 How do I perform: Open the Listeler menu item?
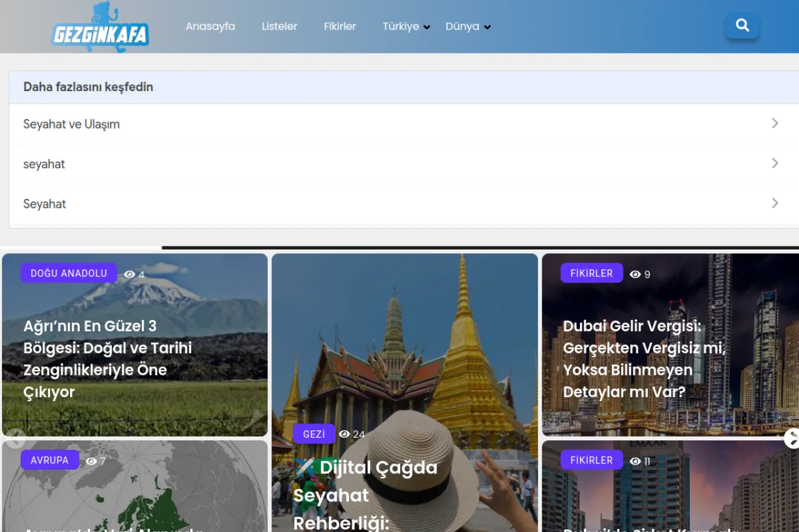(280, 26)
